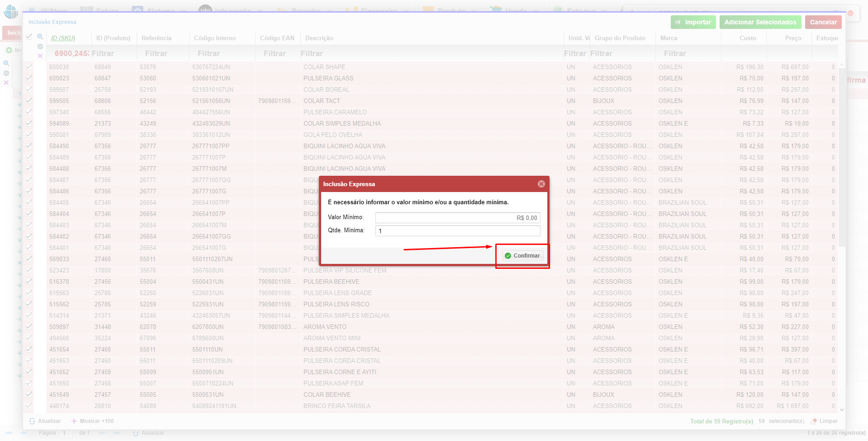The width and height of the screenshot is (868, 441).
Task: Click the Importar button with Excel icon
Action: [693, 22]
